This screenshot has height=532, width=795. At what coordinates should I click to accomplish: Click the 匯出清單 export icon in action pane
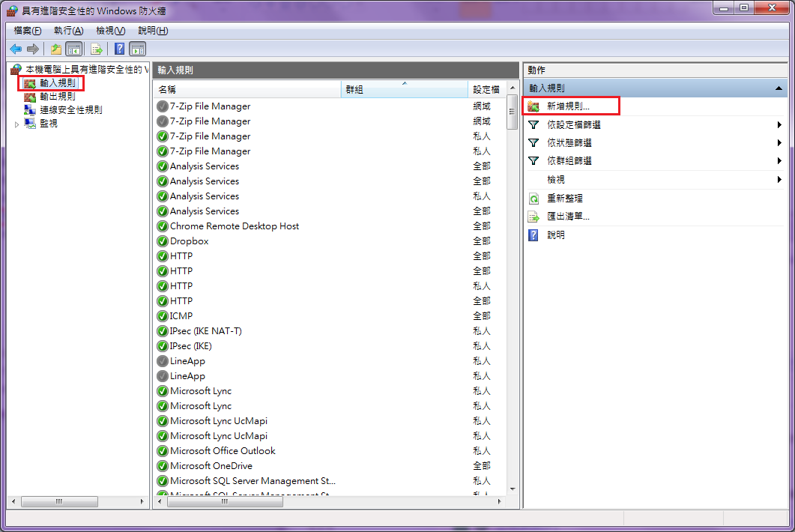click(x=532, y=215)
